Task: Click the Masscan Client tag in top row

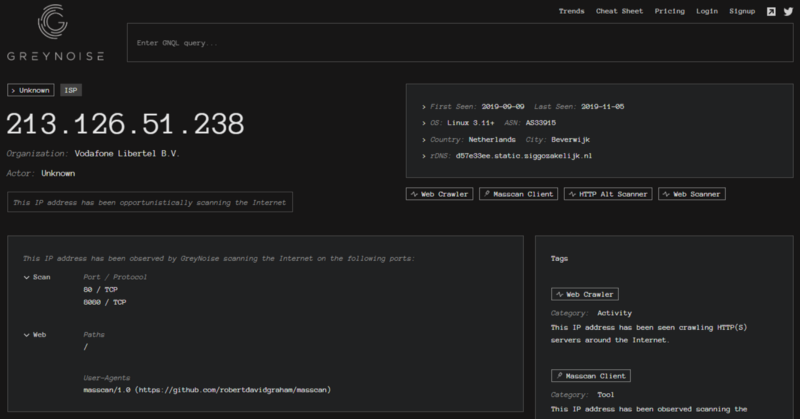Action: coord(518,194)
